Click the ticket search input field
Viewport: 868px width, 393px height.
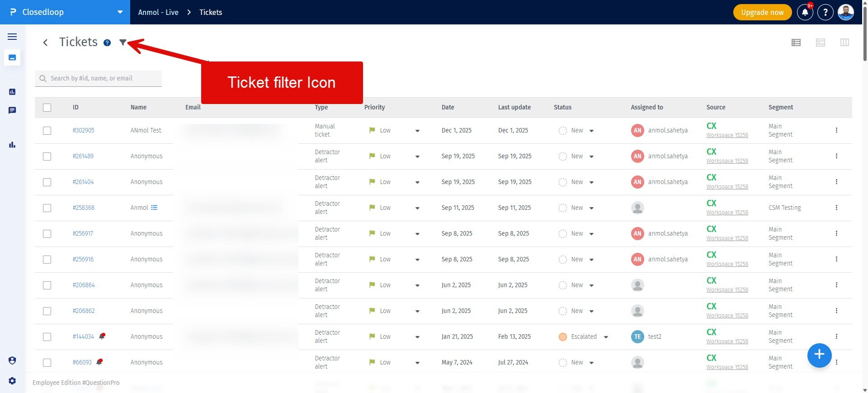click(98, 78)
